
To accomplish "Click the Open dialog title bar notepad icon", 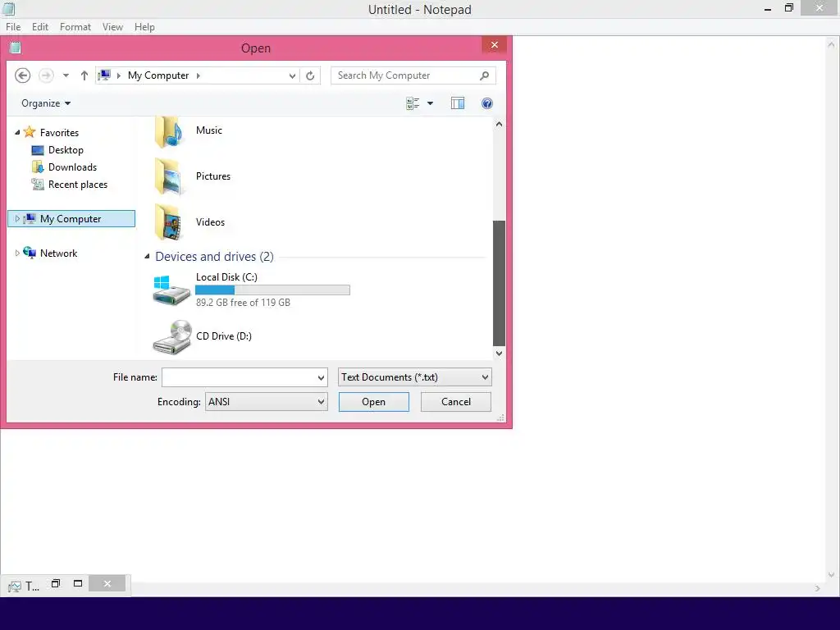I will 15,48.
